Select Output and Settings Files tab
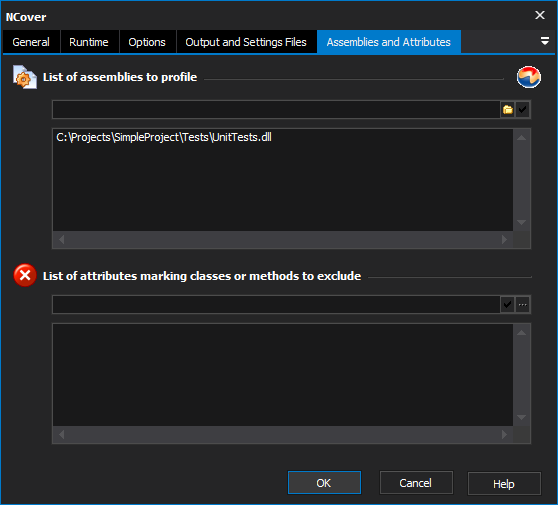Image resolution: width=558 pixels, height=505 pixels. 246,42
